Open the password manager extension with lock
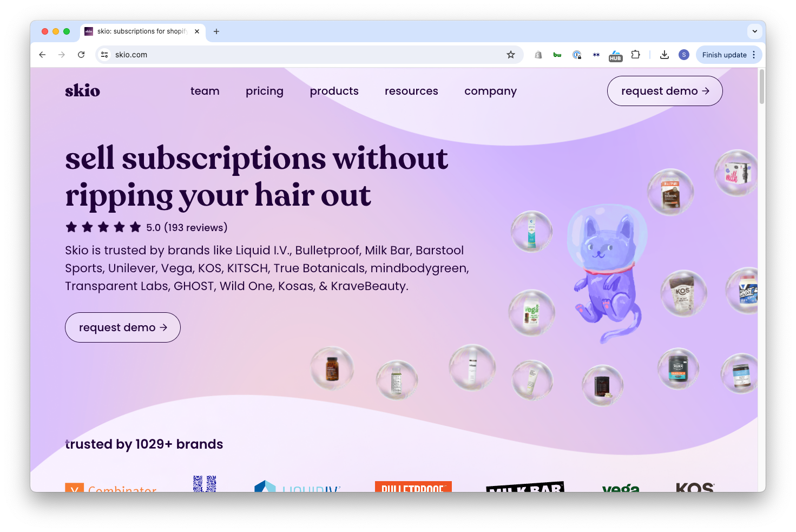Image resolution: width=796 pixels, height=532 pixels. tap(577, 55)
